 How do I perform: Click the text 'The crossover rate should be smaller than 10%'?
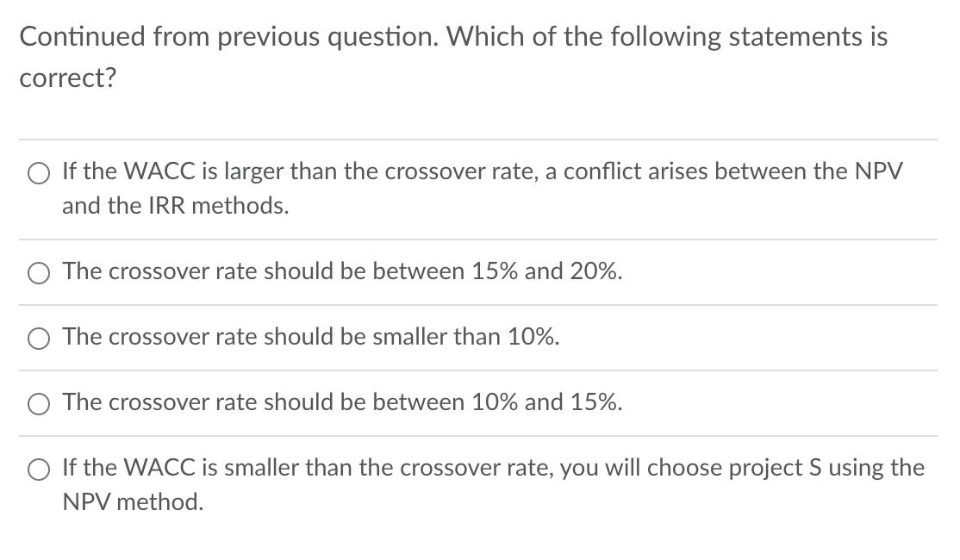point(310,337)
